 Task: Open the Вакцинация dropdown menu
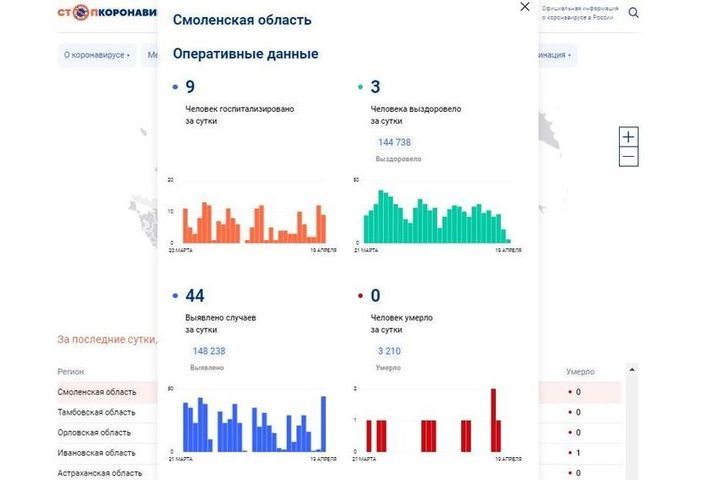tap(556, 56)
